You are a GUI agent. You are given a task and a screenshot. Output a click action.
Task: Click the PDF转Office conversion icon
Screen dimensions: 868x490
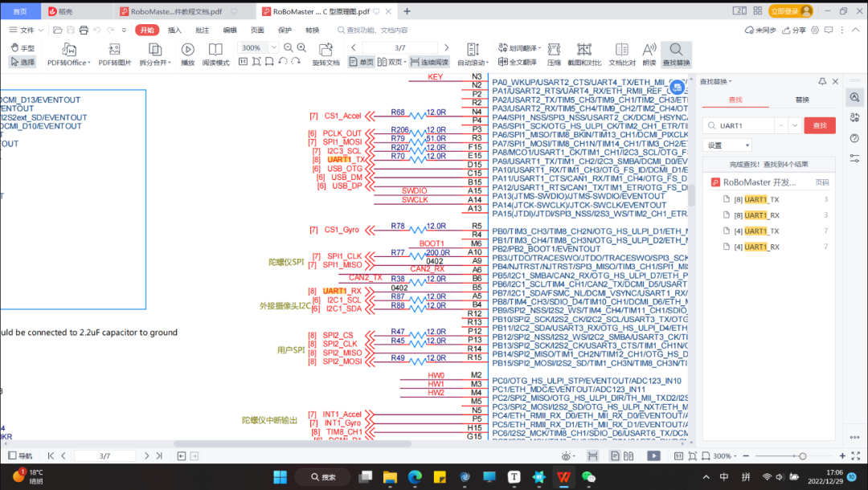(68, 50)
